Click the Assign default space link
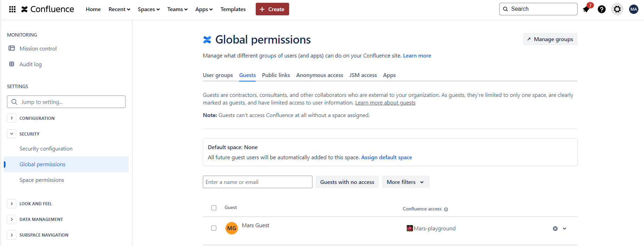The height and width of the screenshot is (246, 644). [386, 157]
